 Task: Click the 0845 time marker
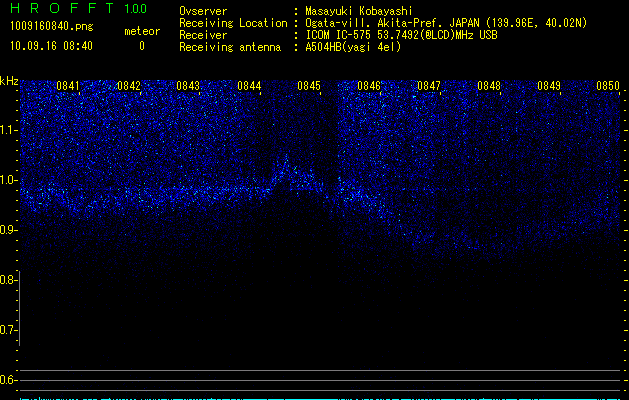[x=309, y=86]
